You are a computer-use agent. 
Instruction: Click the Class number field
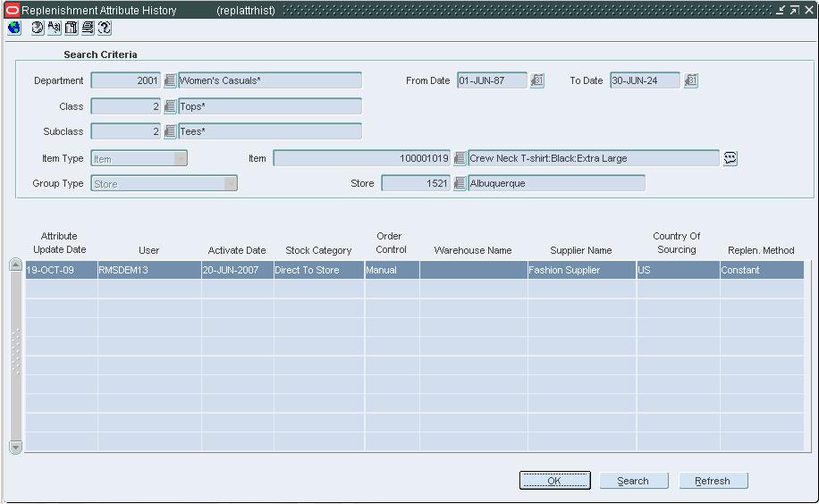click(126, 106)
